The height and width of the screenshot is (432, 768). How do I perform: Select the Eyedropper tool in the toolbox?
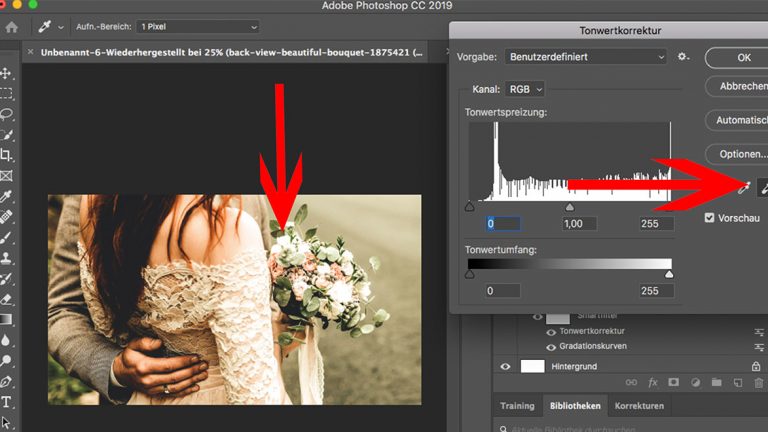[6, 196]
